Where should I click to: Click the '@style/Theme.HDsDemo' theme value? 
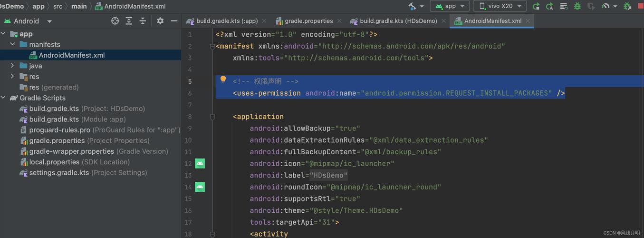click(356, 210)
